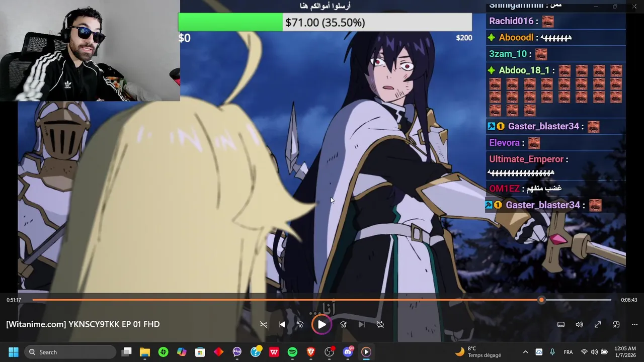Skip forward 30 seconds

tap(343, 325)
